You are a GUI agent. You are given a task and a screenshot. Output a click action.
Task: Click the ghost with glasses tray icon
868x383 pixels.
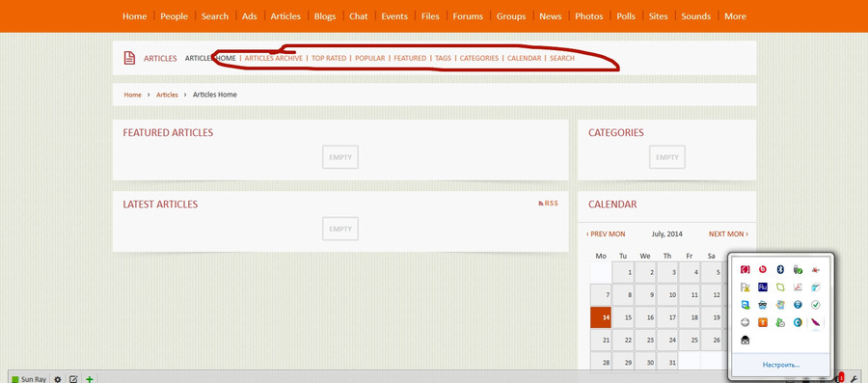tap(763, 305)
